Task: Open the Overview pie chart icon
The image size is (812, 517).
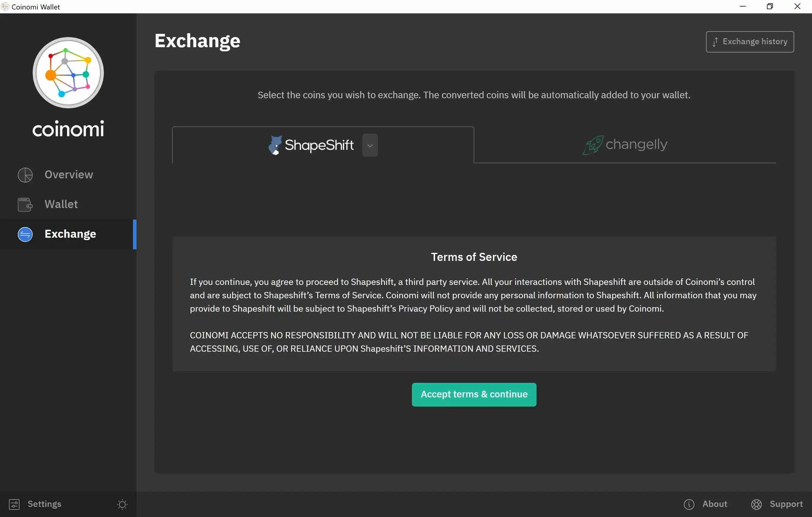Action: point(25,175)
